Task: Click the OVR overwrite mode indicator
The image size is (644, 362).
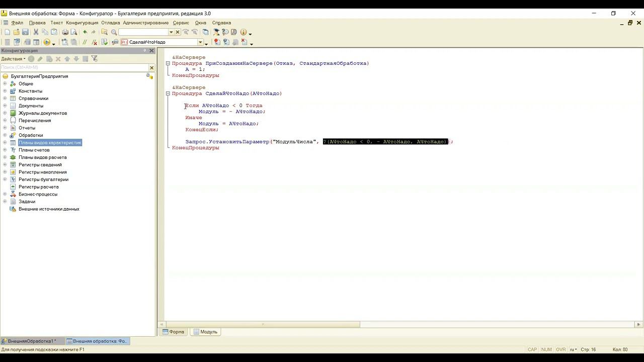Action: pos(561,349)
